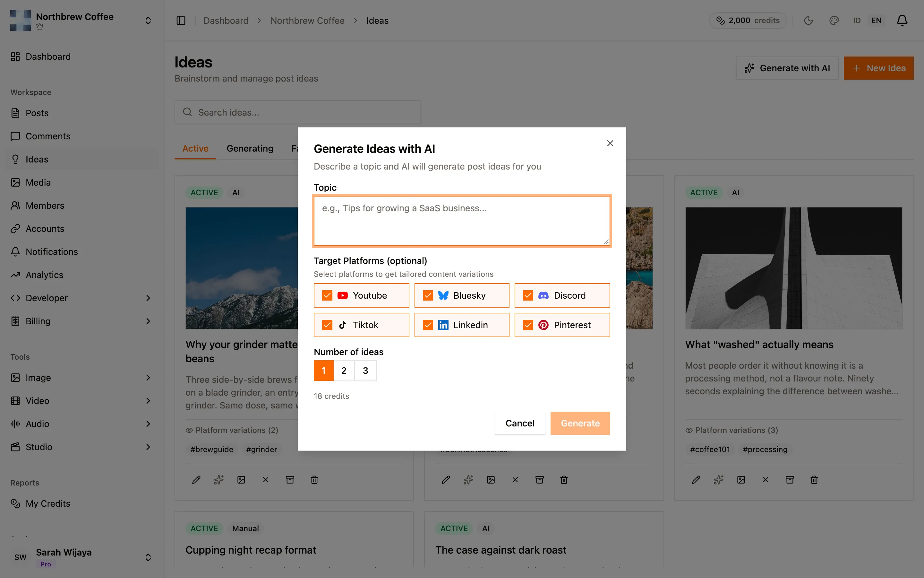This screenshot has width=924, height=578.
Task: Open the notifications bell in header
Action: [x=902, y=21]
